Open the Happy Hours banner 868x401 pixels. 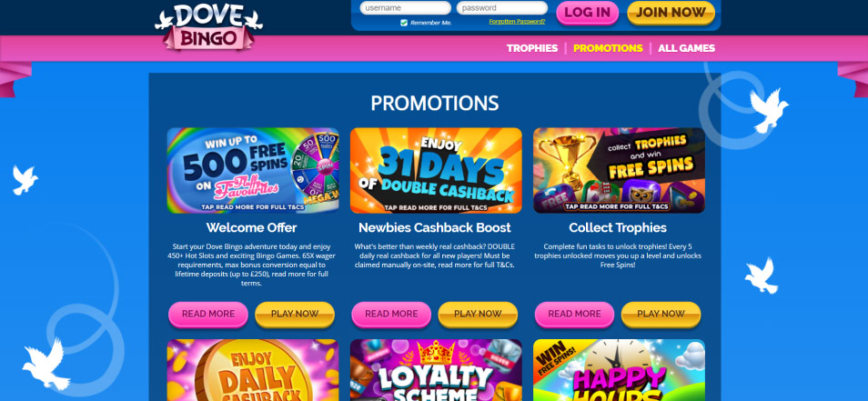619,370
